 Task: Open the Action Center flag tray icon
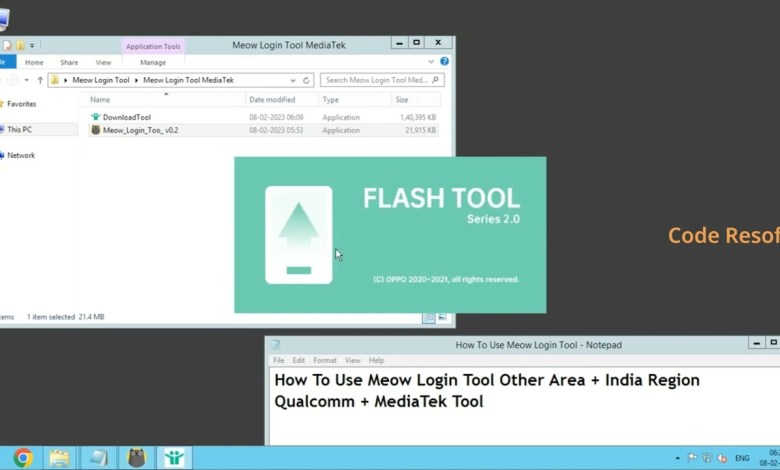[x=692, y=458]
